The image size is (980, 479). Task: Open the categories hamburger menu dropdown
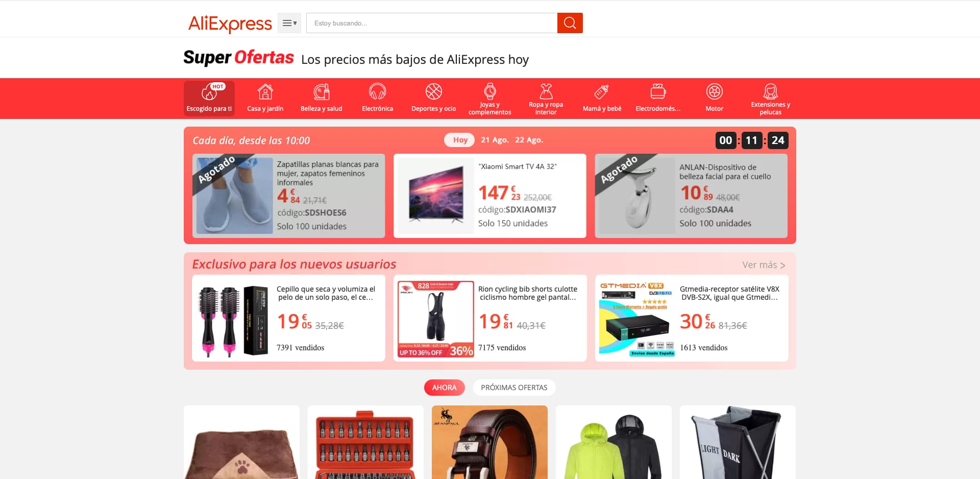click(x=289, y=23)
